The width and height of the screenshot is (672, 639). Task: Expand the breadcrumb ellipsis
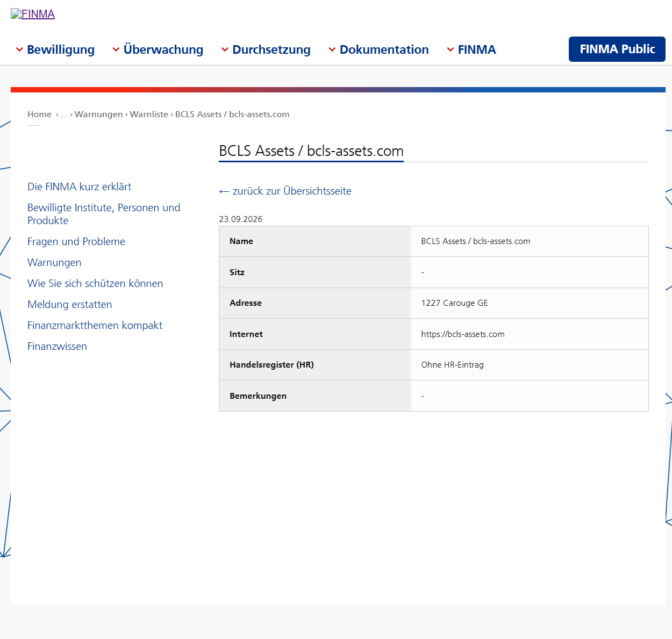tap(64, 114)
